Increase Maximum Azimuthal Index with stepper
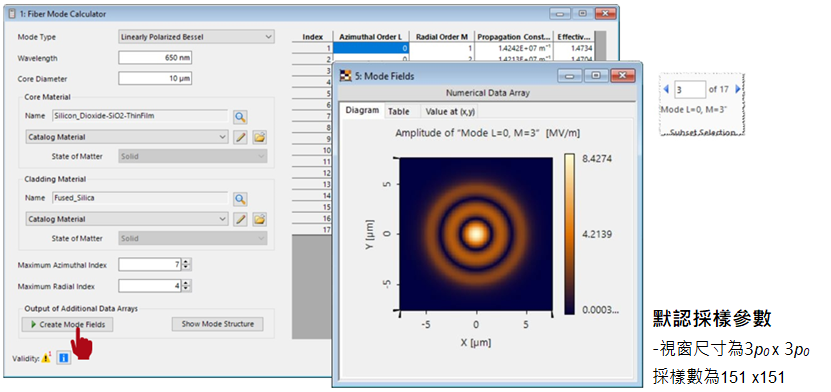831x392 pixels. (186, 262)
